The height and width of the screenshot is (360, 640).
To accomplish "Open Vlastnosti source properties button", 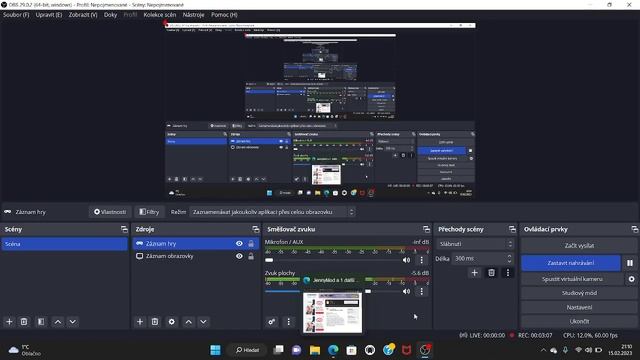I will (110, 212).
